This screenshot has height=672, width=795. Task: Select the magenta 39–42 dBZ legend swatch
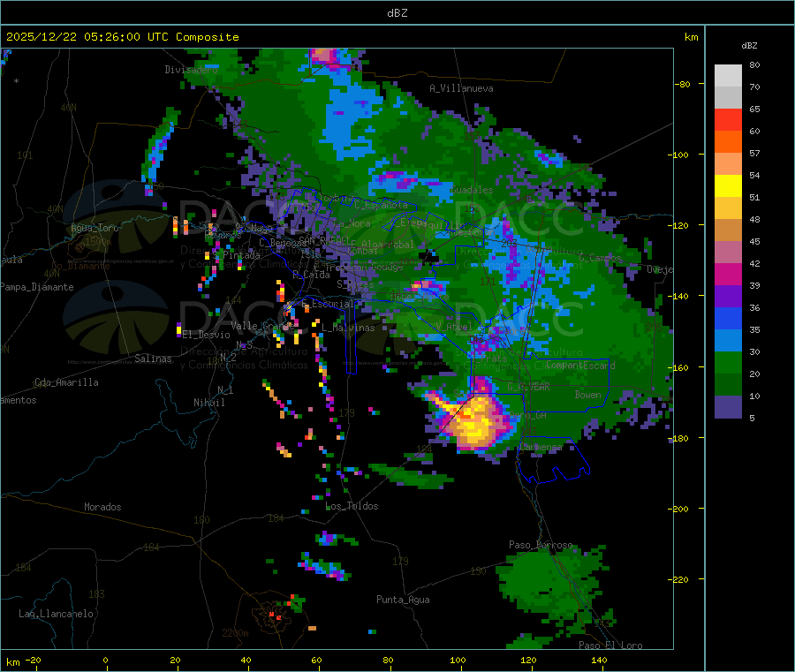point(728,274)
